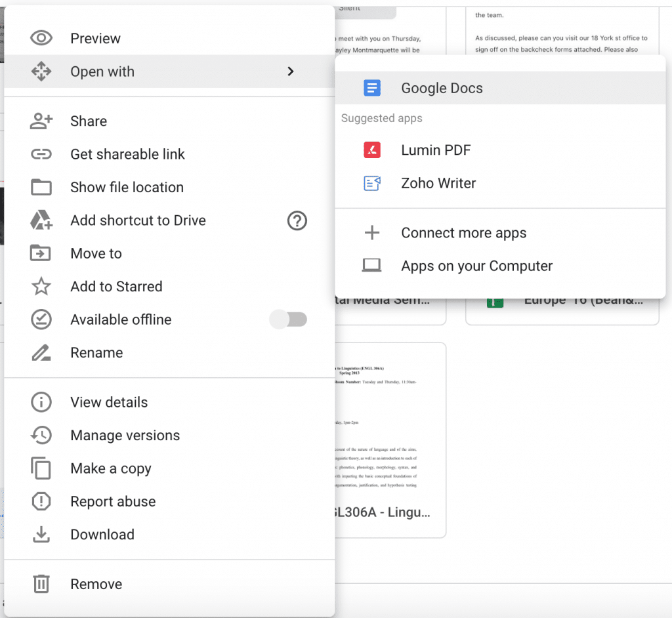The height and width of the screenshot is (618, 672).
Task: Click Report abuse menu entry
Action: coord(113,501)
